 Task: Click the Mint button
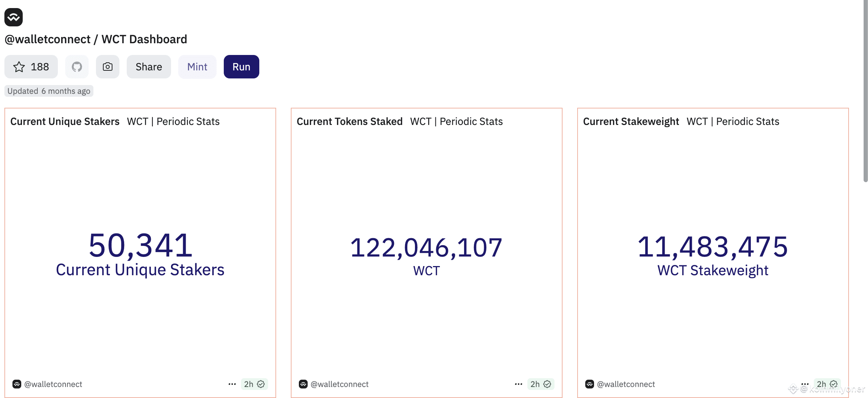click(197, 67)
